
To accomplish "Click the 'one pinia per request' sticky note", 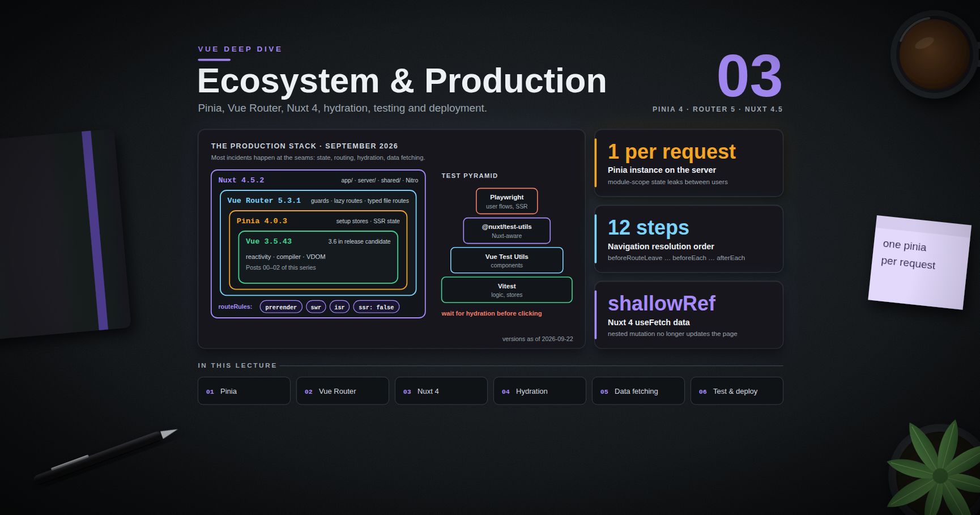I will coord(919,262).
